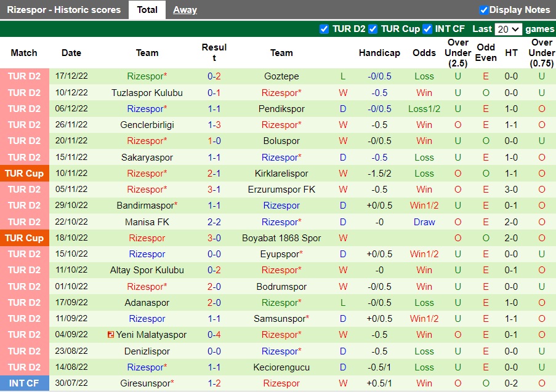556x392 pixels.
Task: Click the Odd Even column header
Action: (486, 52)
